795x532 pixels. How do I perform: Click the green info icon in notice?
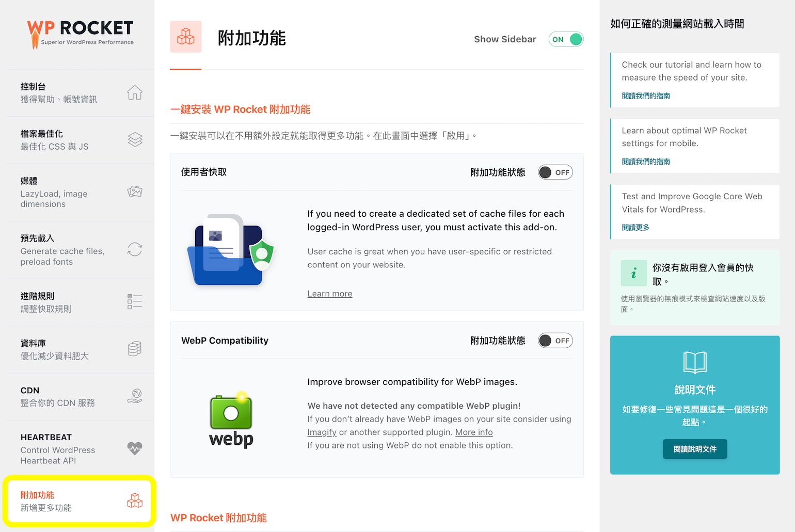[634, 273]
